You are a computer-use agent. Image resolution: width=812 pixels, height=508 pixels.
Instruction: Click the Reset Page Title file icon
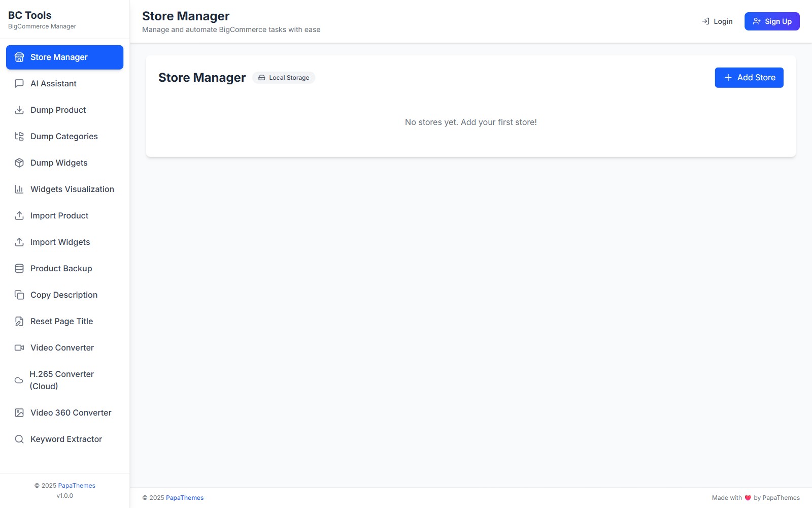[x=19, y=322]
